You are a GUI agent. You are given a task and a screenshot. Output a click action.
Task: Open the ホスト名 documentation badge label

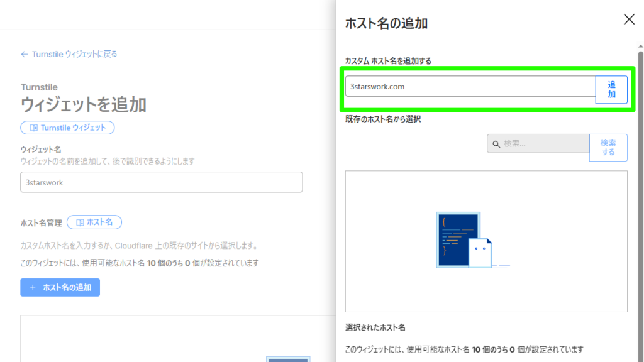point(99,222)
